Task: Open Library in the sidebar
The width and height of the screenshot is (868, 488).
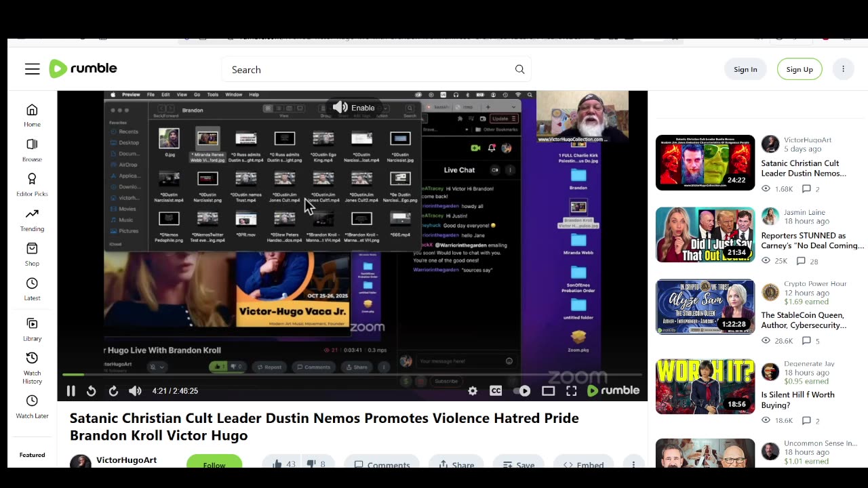Action: (x=32, y=329)
